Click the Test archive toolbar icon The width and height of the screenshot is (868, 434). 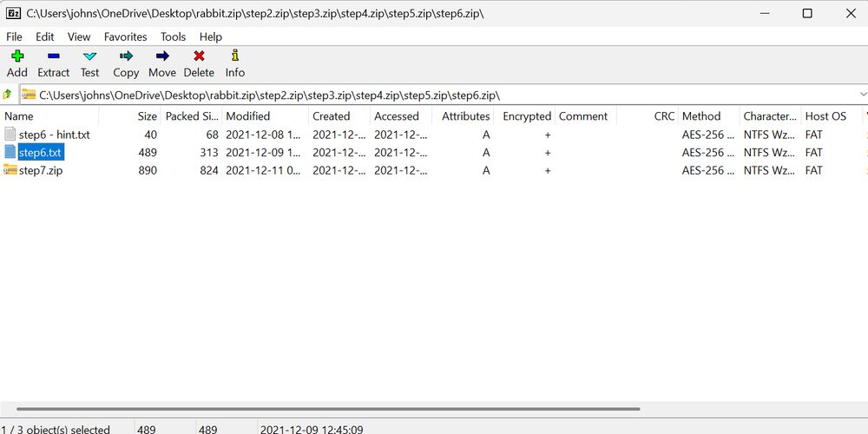[89, 56]
